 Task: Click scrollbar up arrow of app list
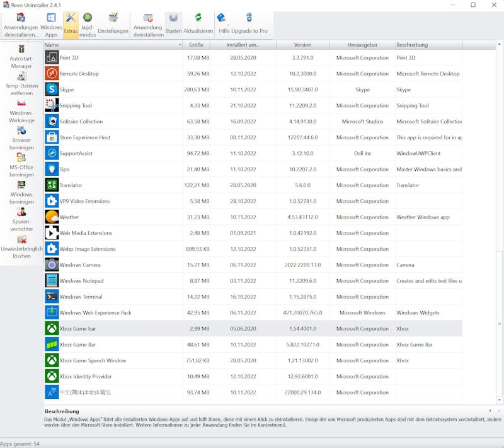(499, 43)
